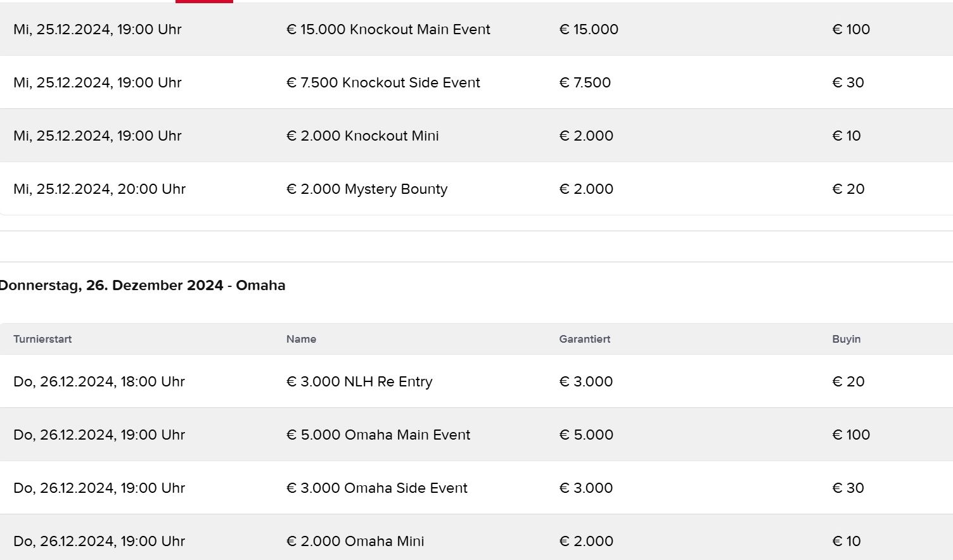Click the Garantiert column header
Viewport: 953px width, 560px height.
click(584, 339)
